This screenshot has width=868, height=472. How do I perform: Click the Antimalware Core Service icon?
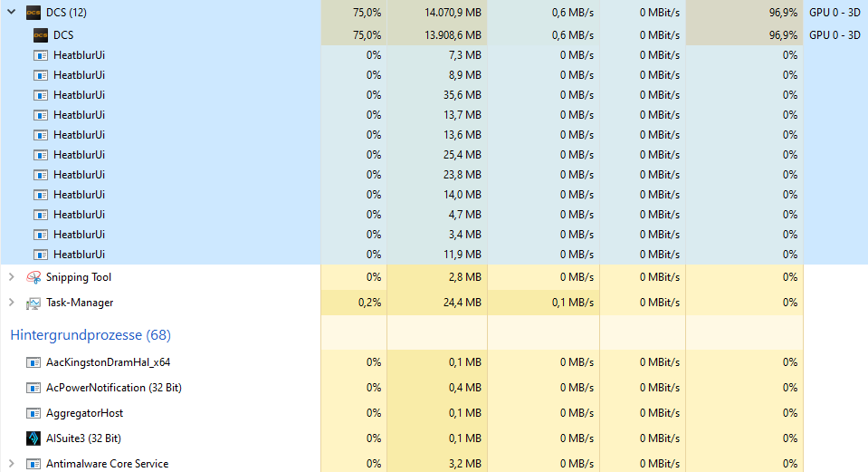(x=33, y=464)
